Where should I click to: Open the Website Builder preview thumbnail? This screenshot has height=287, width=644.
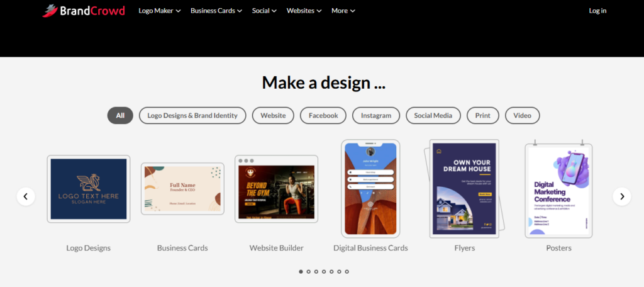(276, 189)
